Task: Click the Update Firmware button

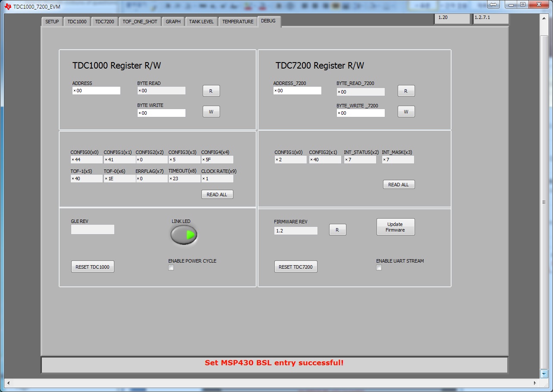Action: click(x=396, y=227)
